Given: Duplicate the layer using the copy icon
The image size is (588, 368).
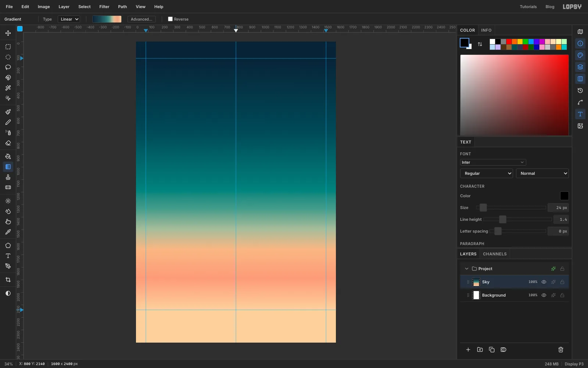Looking at the screenshot, I should coord(492,350).
